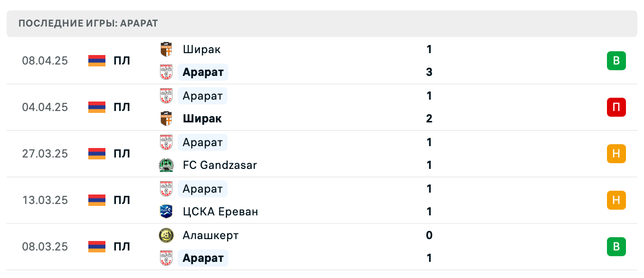The width and height of the screenshot is (644, 278).
Task: Click the red loss badge for 04.04.25
Action: coord(616,107)
